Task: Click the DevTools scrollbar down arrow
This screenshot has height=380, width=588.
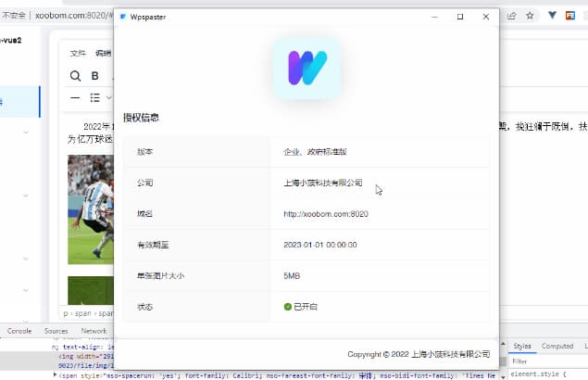Action: click(503, 376)
